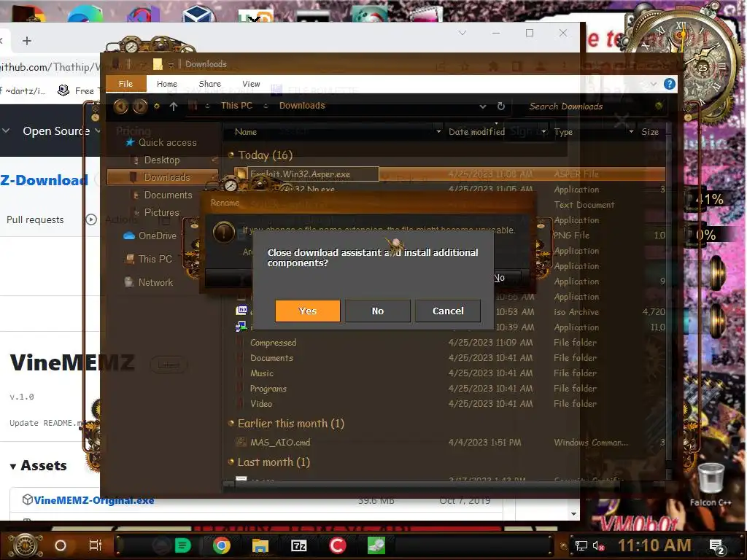Select Quick access in navigation pane
The height and width of the screenshot is (560, 747).
[167, 142]
